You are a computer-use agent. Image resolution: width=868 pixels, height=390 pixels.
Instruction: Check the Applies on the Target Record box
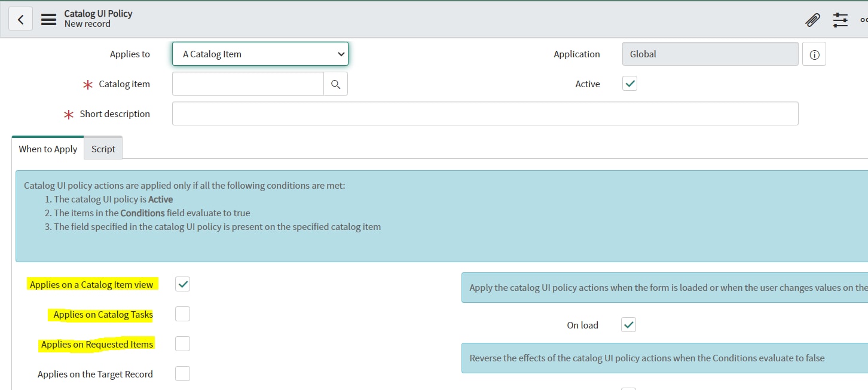[183, 374]
